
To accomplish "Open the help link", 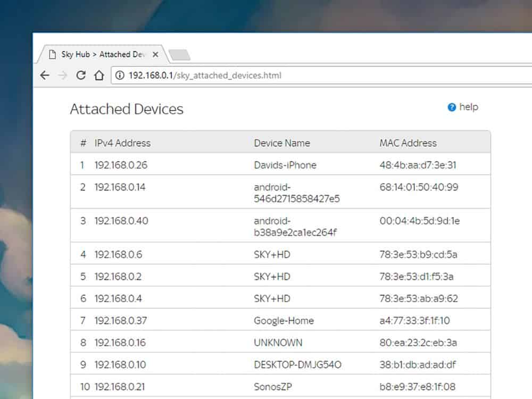I will pyautogui.click(x=468, y=107).
